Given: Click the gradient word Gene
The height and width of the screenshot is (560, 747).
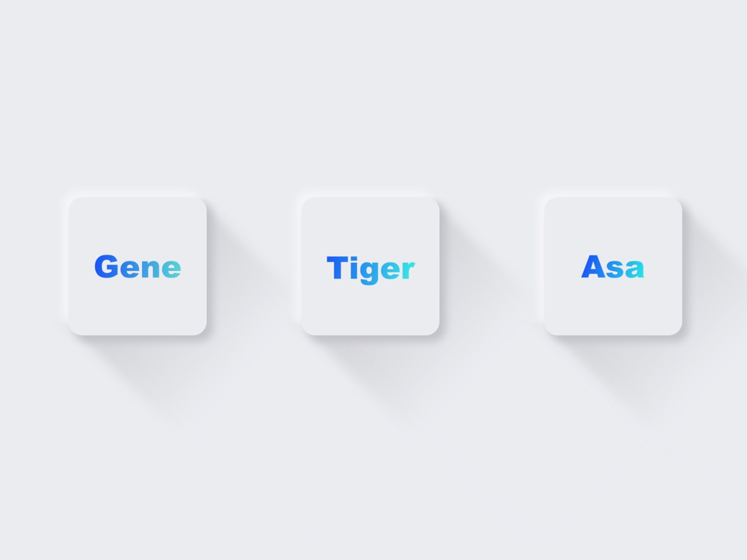Looking at the screenshot, I should point(137,267).
